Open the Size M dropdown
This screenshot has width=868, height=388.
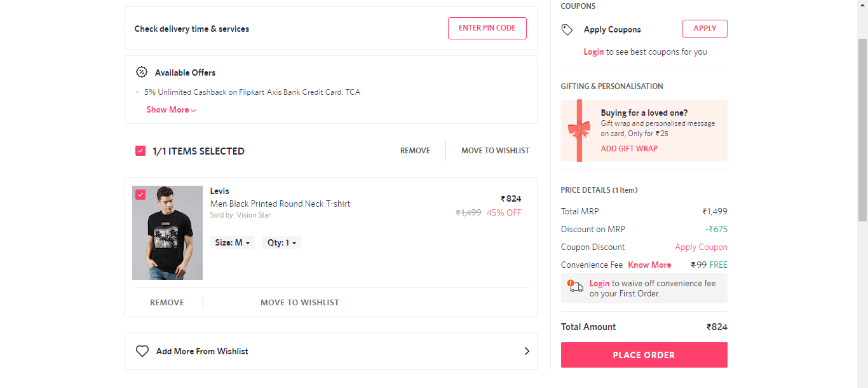pos(233,242)
